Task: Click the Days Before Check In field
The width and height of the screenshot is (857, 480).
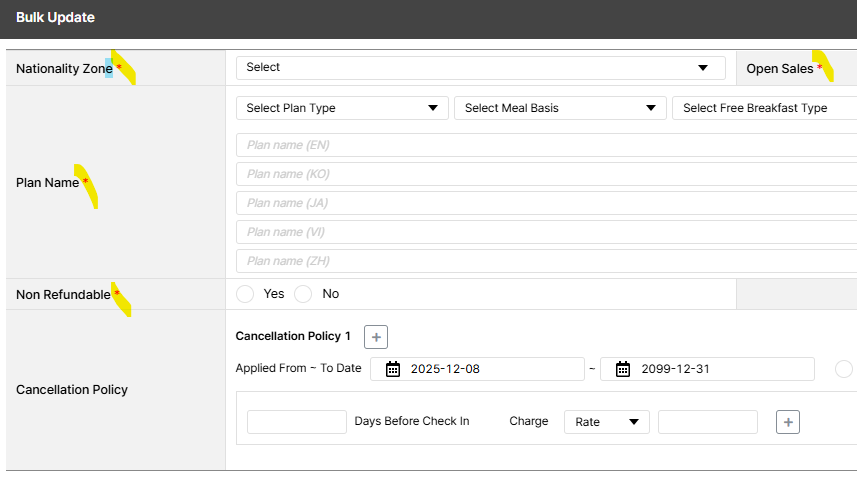Action: pos(296,422)
